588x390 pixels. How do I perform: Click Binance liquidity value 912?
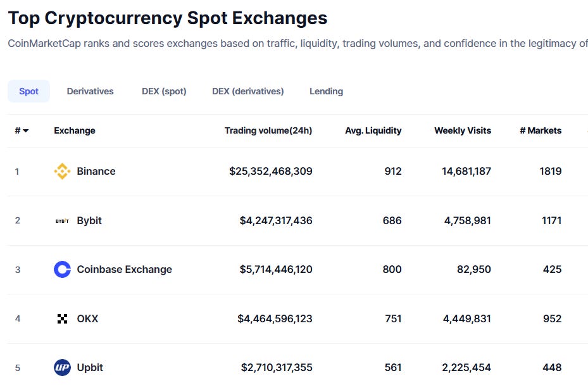point(393,172)
